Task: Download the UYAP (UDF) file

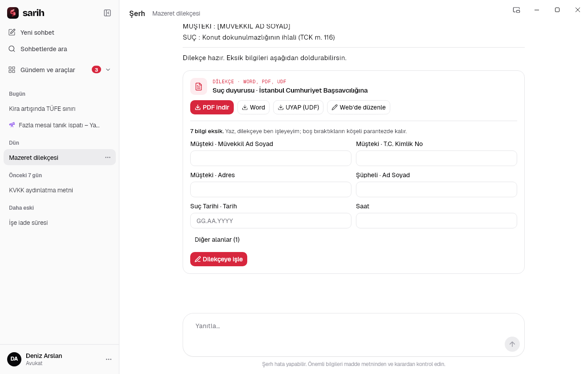Action: pyautogui.click(x=298, y=107)
